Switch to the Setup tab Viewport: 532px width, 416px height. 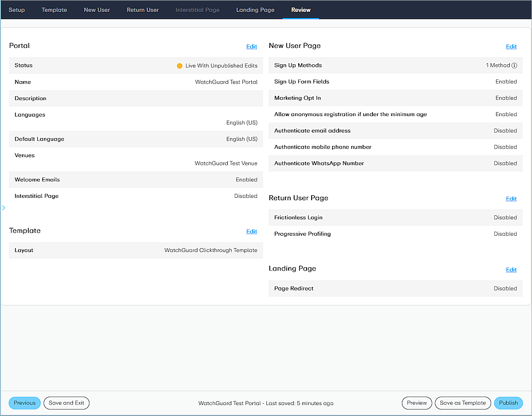[16, 9]
